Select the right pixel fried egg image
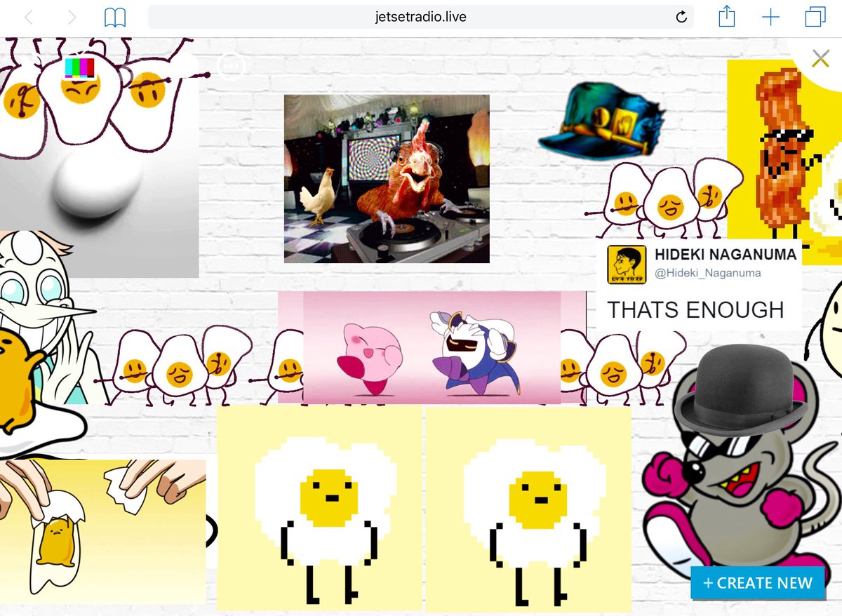 pyautogui.click(x=528, y=509)
